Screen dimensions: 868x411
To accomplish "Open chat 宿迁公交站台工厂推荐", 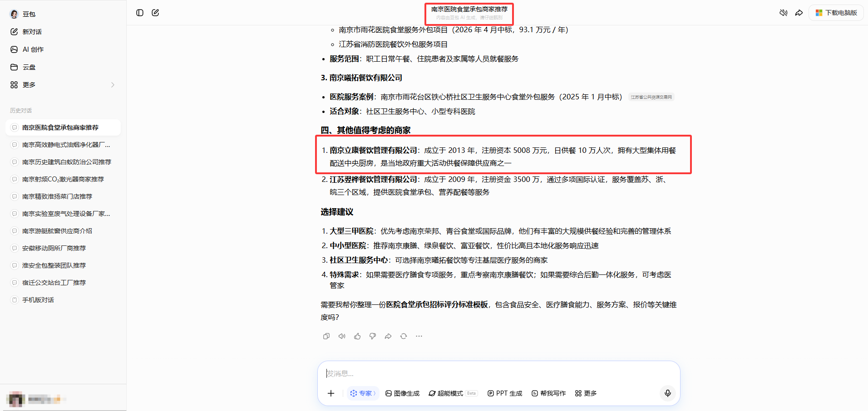I will click(63, 283).
